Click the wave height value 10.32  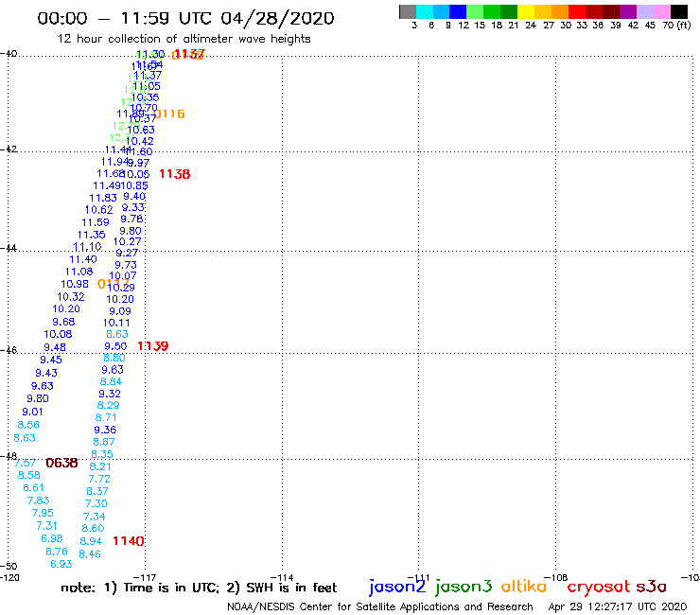[x=71, y=297]
